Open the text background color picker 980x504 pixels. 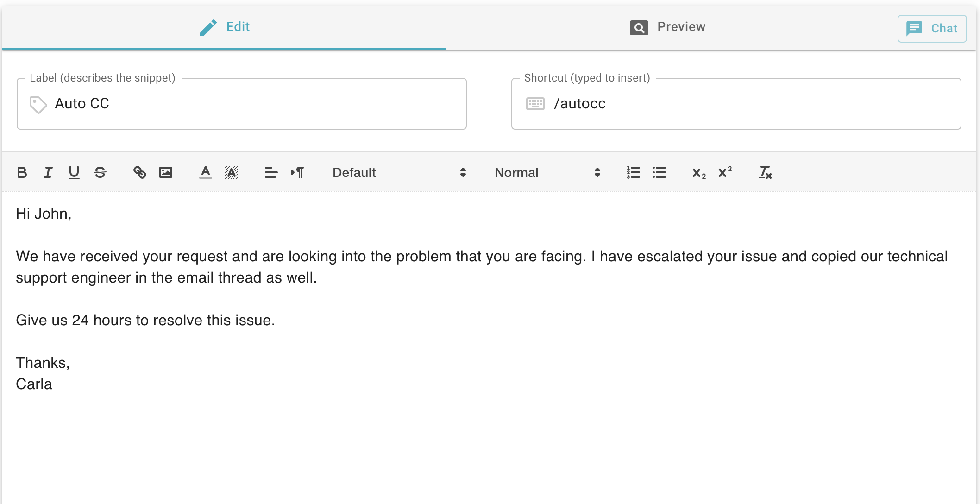232,173
